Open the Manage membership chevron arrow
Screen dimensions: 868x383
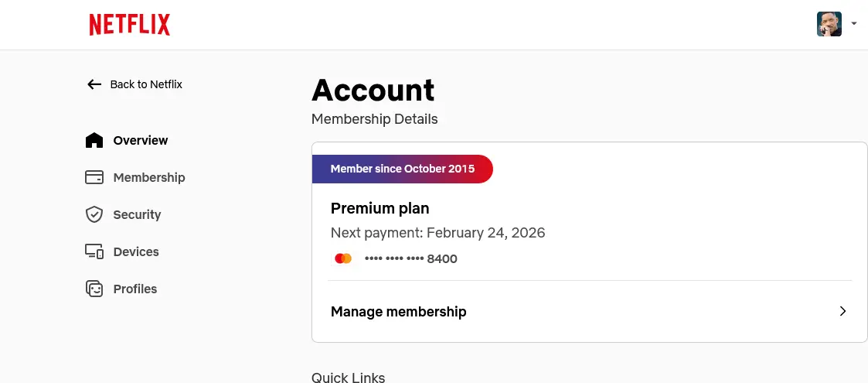[x=842, y=311]
